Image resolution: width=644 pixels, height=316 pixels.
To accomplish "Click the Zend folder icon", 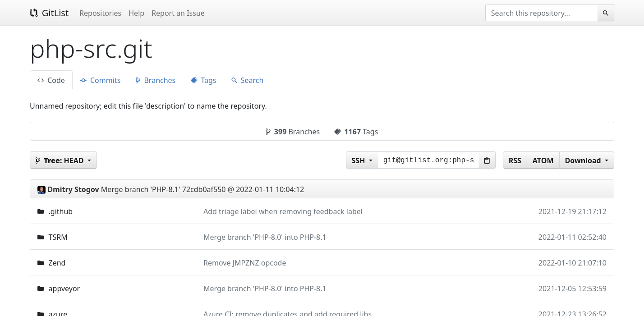I will coord(41,263).
